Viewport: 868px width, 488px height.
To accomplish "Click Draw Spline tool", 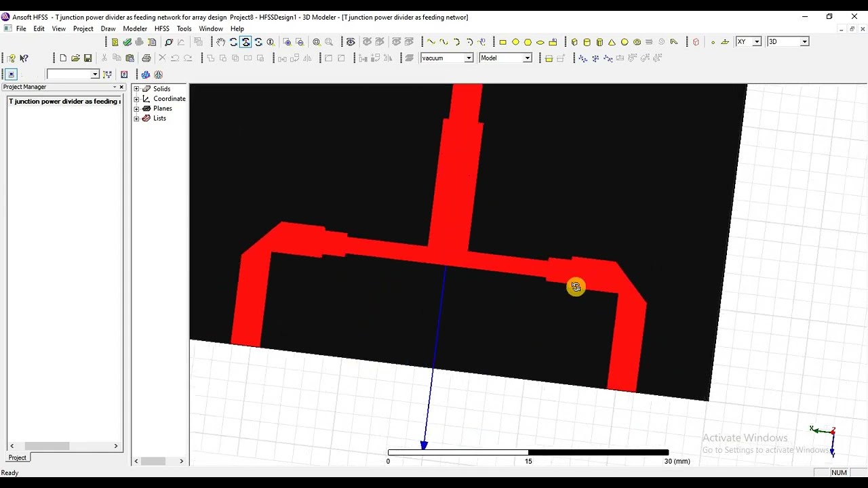I will 443,42.
